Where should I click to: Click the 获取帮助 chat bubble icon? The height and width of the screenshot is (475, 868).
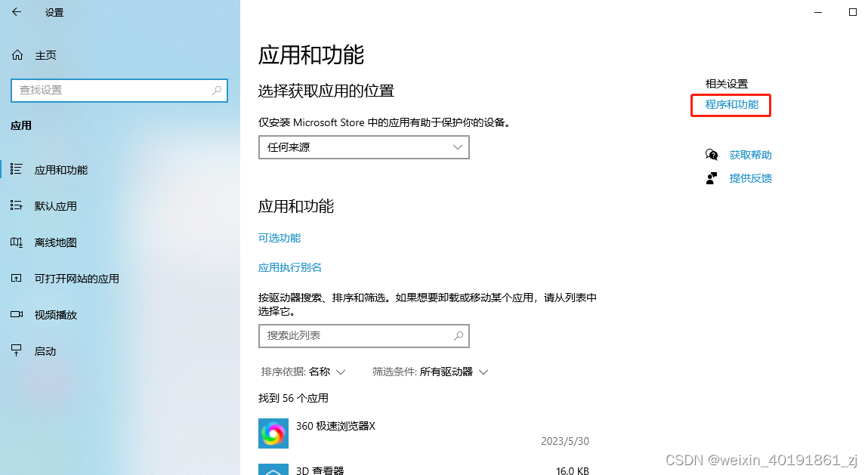(712, 155)
